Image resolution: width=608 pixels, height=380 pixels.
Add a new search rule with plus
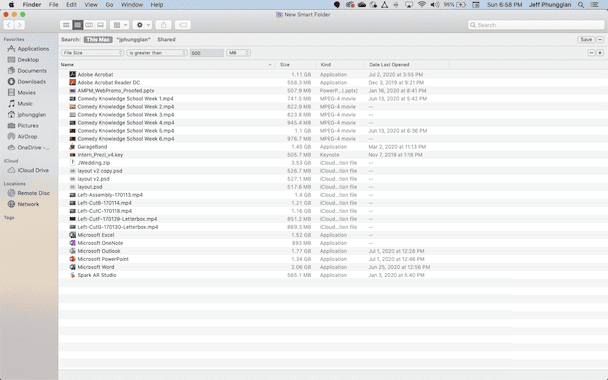(600, 53)
